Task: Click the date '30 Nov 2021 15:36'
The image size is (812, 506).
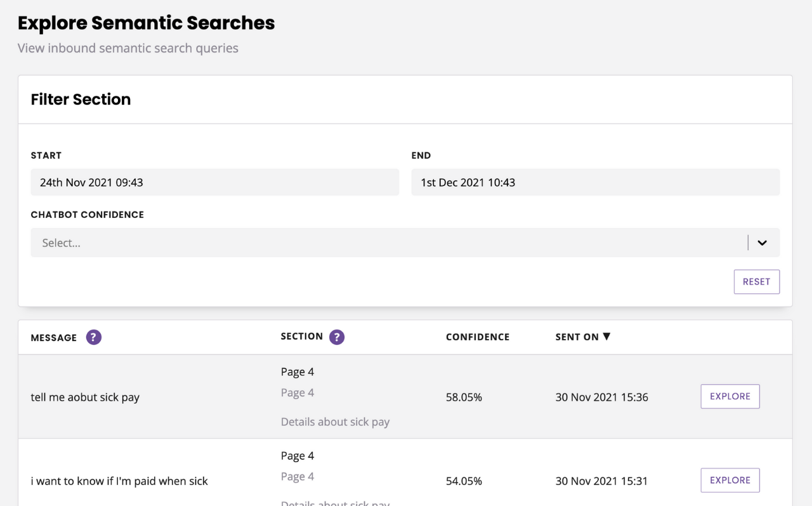Action: [602, 397]
